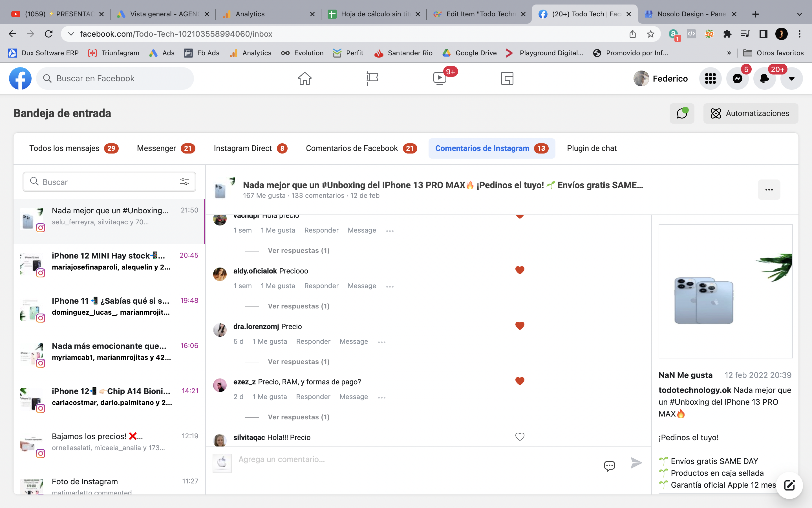Open the iPhone 13 Pro Max post image
812x508 pixels.
click(725, 291)
